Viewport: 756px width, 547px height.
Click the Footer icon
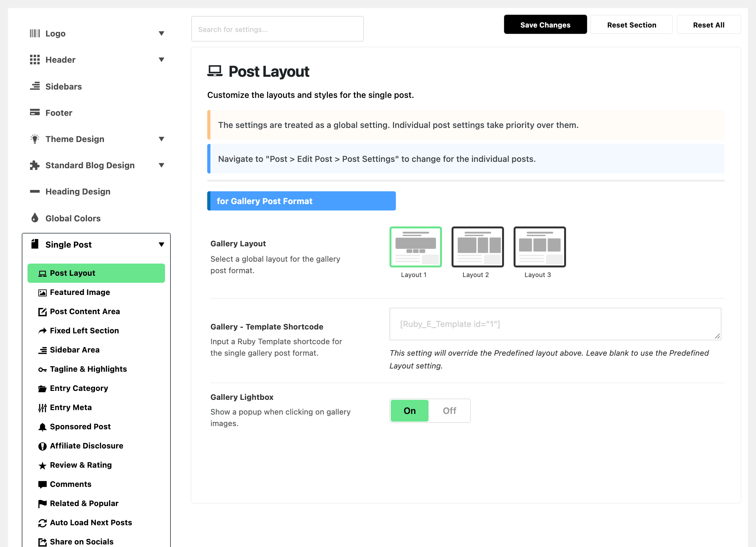tap(35, 112)
